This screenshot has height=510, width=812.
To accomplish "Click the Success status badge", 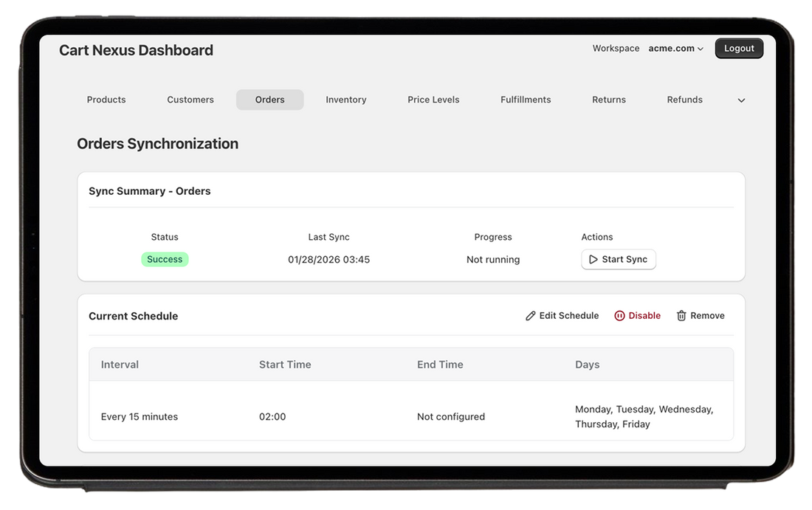I will 165,259.
